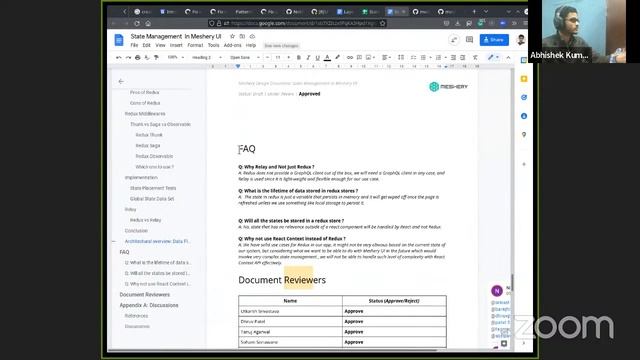
Task: Insert a link with the link icon
Action: 350,58
